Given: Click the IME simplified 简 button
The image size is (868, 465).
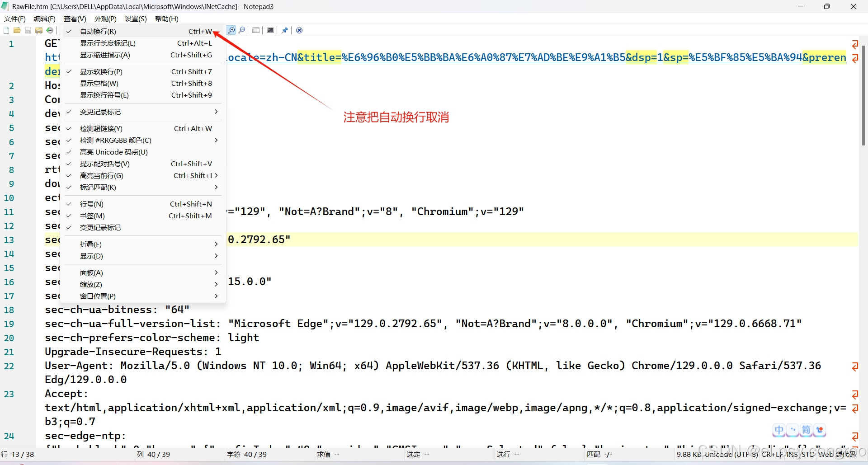Looking at the screenshot, I should (806, 430).
